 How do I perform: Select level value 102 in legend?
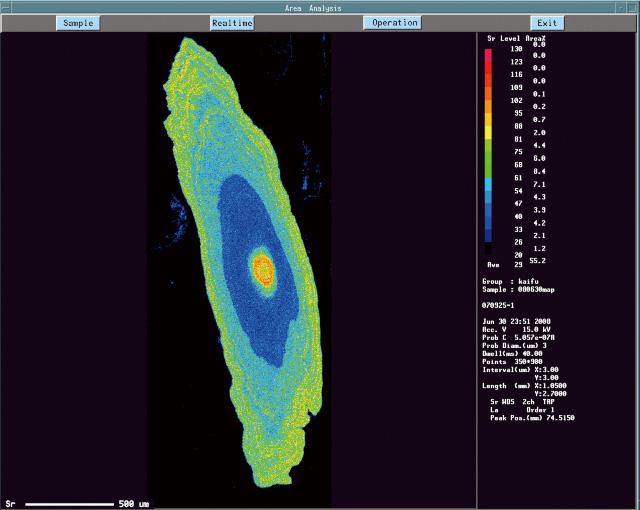click(x=516, y=100)
